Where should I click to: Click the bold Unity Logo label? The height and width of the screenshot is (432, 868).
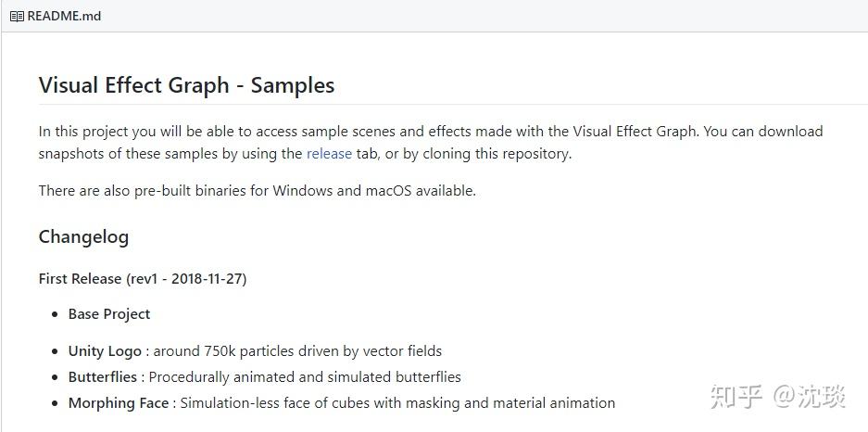point(105,351)
